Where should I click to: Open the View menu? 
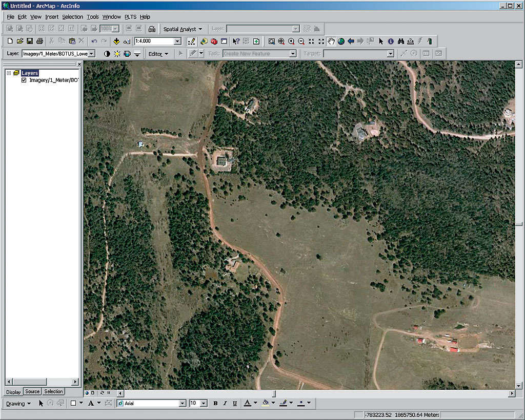36,17
